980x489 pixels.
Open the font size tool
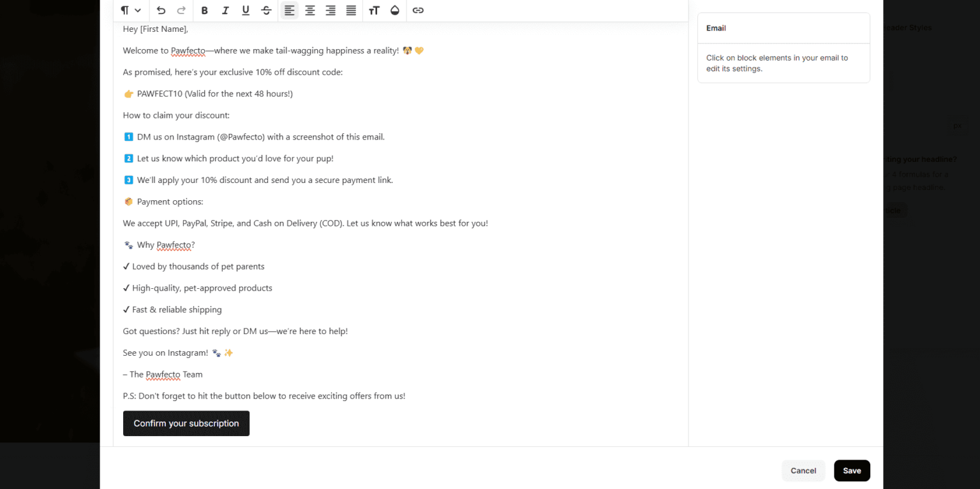click(375, 10)
